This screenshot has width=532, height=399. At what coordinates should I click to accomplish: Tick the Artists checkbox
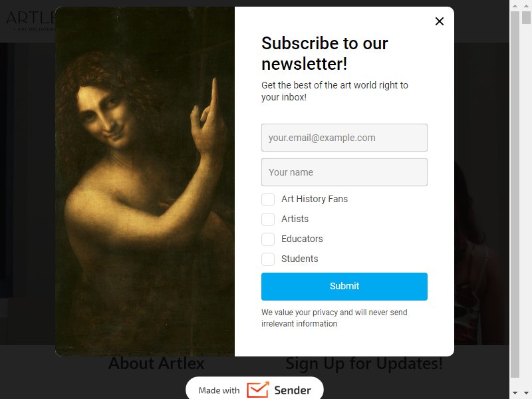[268, 219]
